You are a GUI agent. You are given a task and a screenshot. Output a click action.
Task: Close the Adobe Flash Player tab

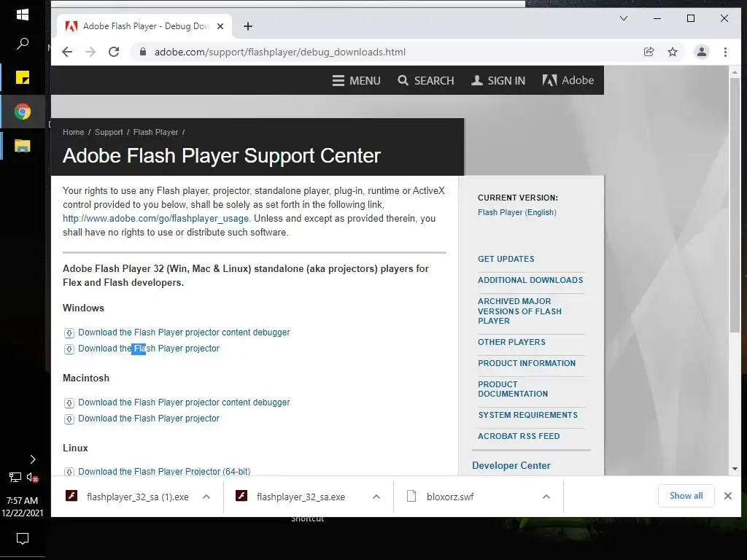(x=220, y=26)
